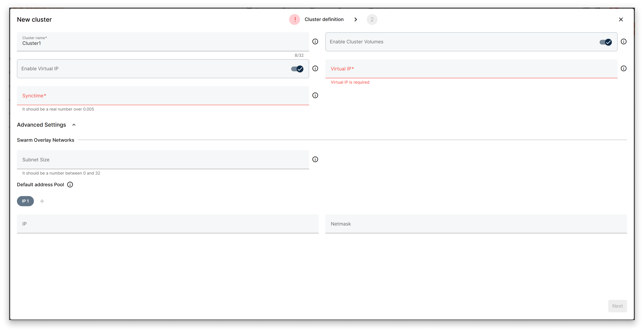Add a new IP with the plus icon
644x331 pixels.
tap(42, 201)
